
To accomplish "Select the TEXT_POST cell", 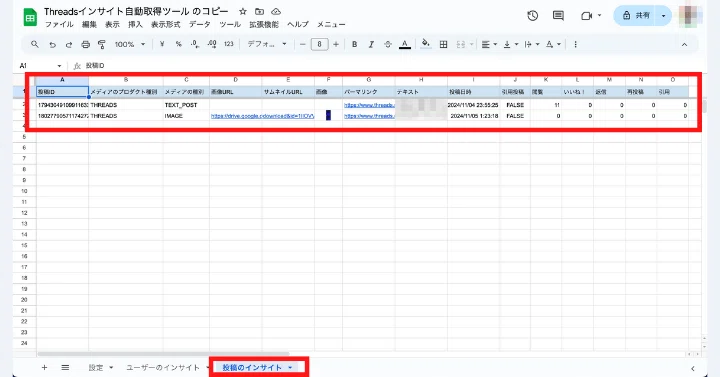I will pyautogui.click(x=186, y=105).
